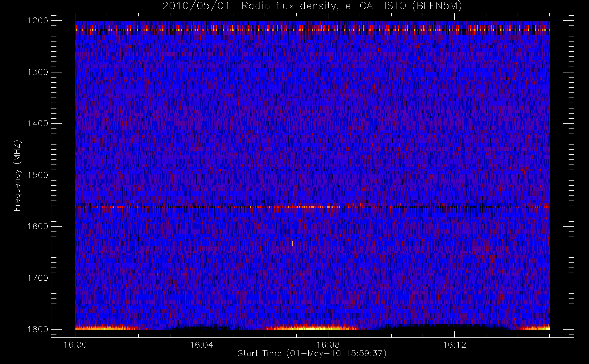Click the 1200 frequency tick label
Screen dimensions: 589x364
(38, 20)
